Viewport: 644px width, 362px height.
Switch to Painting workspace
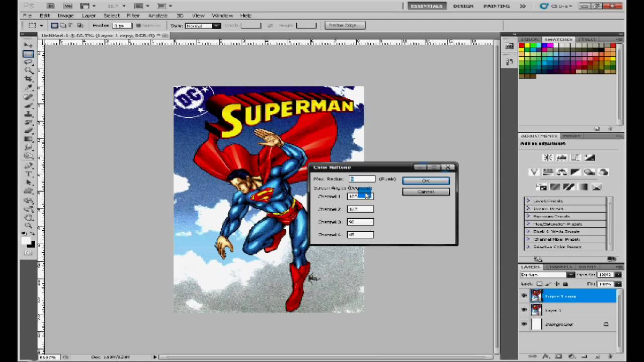(497, 6)
